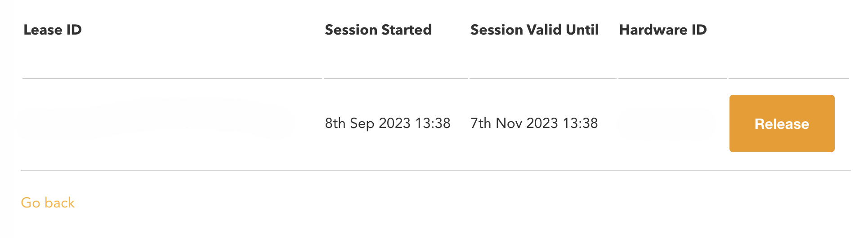The width and height of the screenshot is (868, 238).
Task: Click the word Session in Session Started
Action: 351,30
